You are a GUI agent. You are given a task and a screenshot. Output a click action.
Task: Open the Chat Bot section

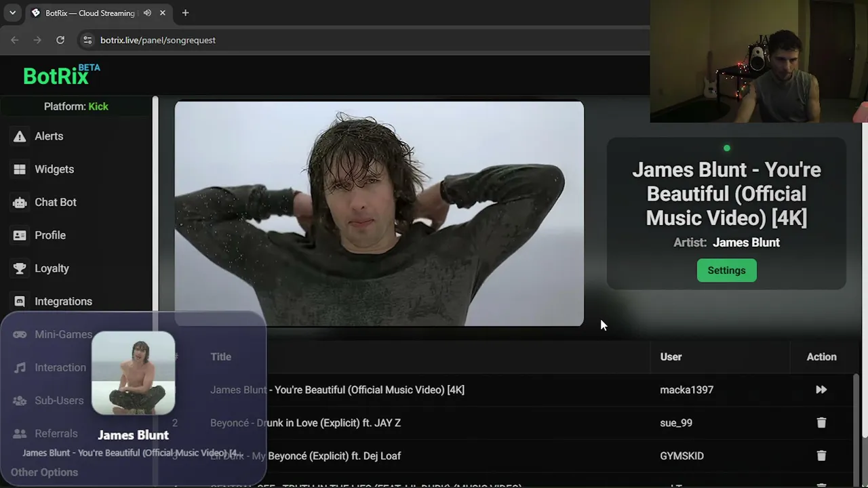pos(56,202)
